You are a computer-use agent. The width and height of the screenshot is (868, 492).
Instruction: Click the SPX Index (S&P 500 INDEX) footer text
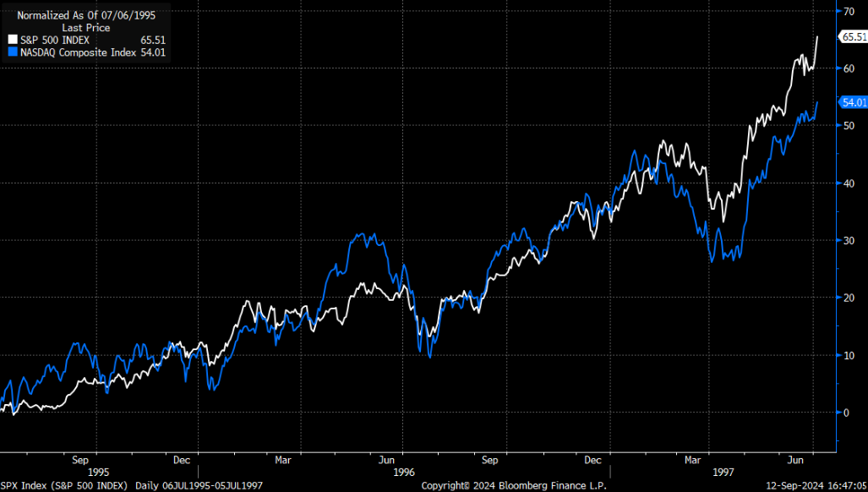click(63, 485)
